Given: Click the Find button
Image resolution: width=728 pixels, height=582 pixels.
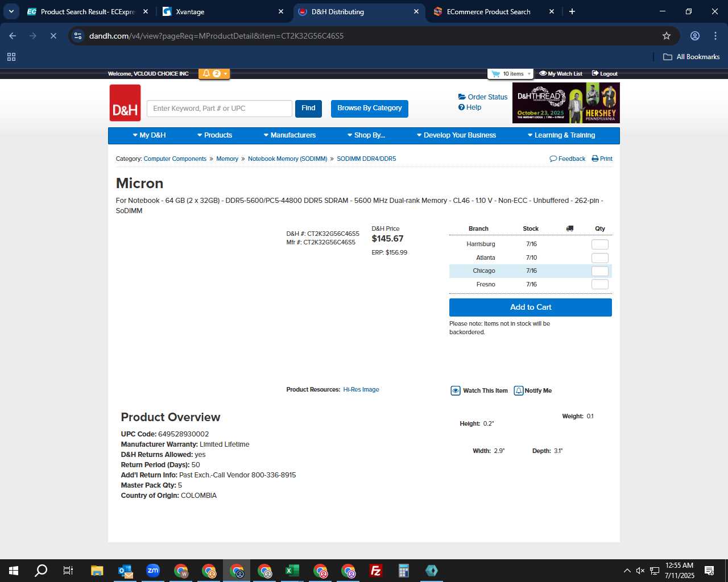Looking at the screenshot, I should 308,109.
